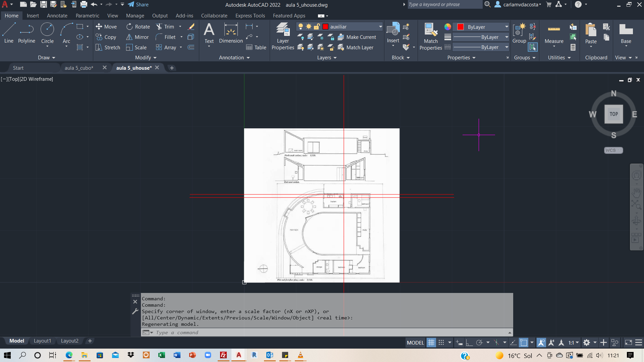This screenshot has width=644, height=362.
Task: Switch to Layout1 tab
Action: pos(42,341)
